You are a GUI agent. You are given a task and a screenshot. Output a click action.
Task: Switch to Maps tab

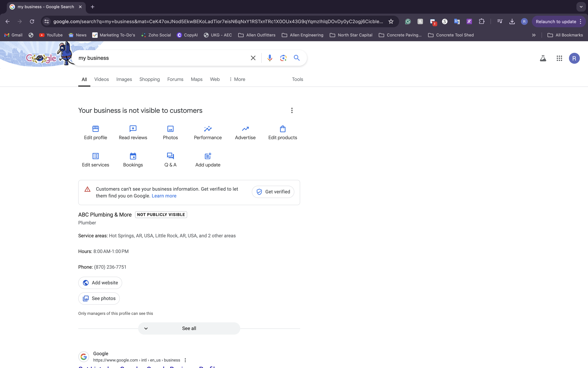click(197, 79)
